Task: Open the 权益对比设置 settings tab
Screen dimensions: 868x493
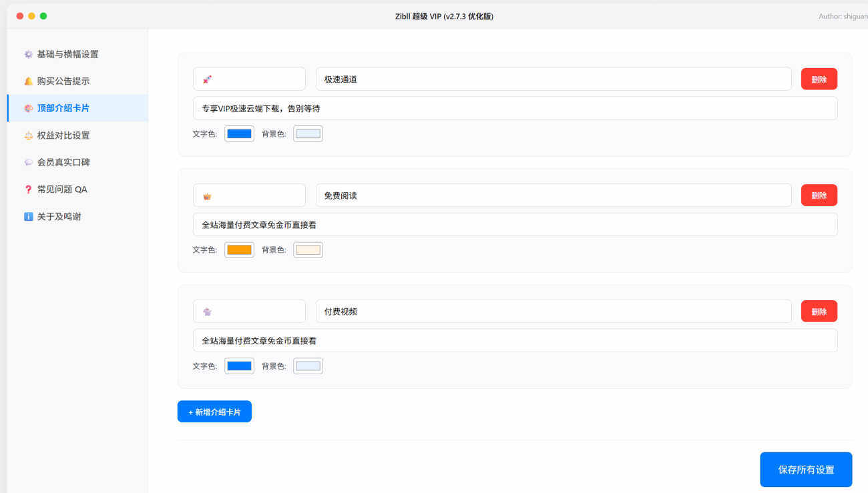Action: coord(63,135)
